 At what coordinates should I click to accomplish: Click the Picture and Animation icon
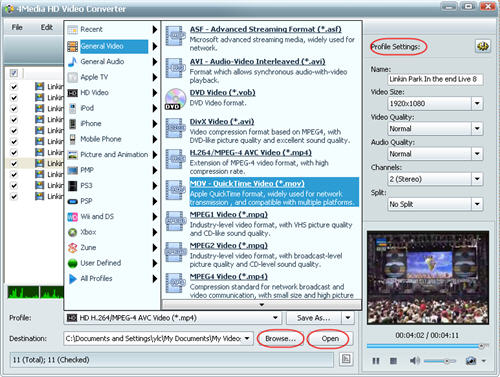(x=72, y=155)
